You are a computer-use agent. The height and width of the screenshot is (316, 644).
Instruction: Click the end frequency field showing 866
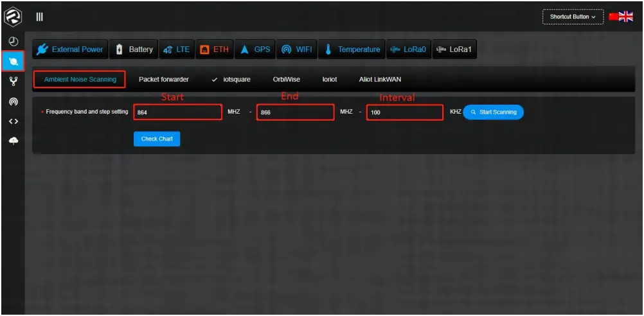(x=295, y=112)
